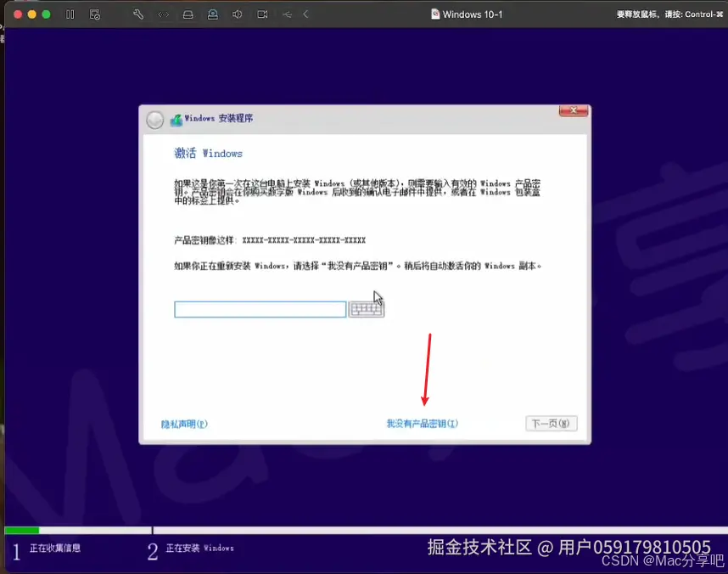Click the code brackets icon in the toolbar
The height and width of the screenshot is (574, 728).
163,14
